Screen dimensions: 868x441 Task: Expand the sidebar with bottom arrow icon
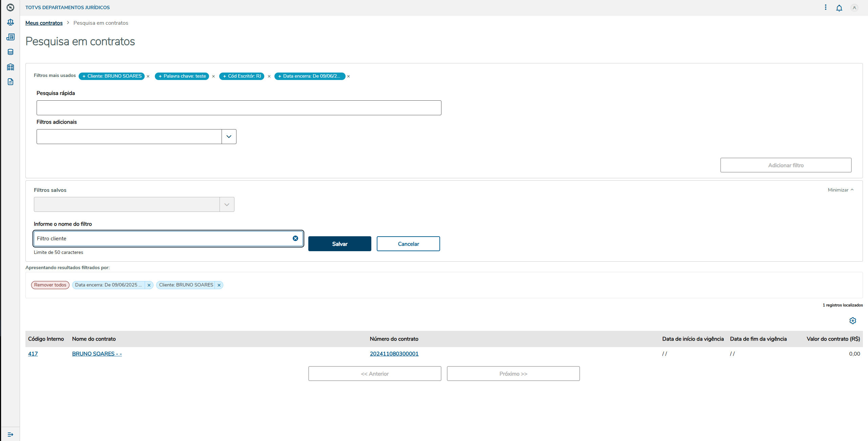click(11, 434)
